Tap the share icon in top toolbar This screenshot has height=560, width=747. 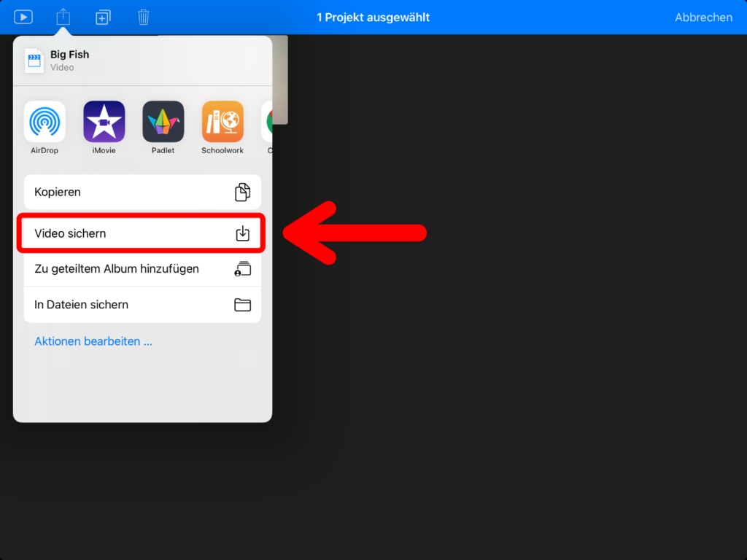(x=63, y=17)
